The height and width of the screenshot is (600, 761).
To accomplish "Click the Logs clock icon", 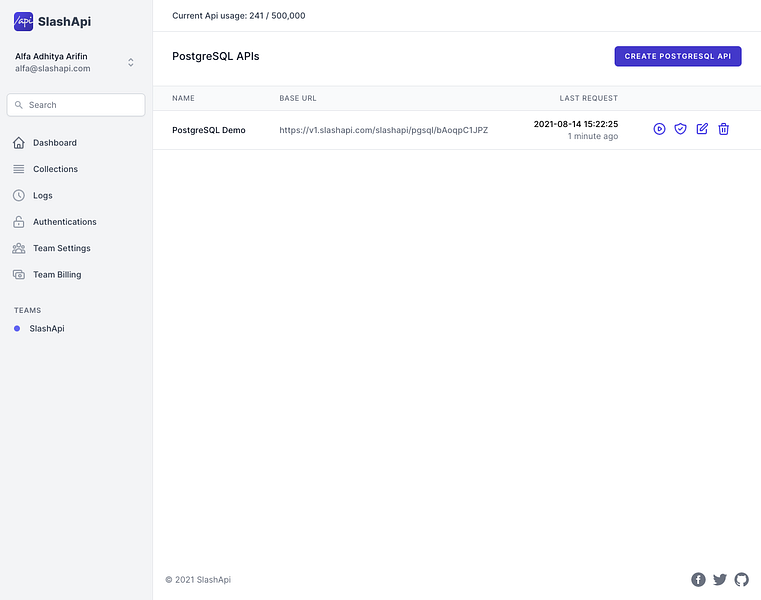I will coord(18,195).
